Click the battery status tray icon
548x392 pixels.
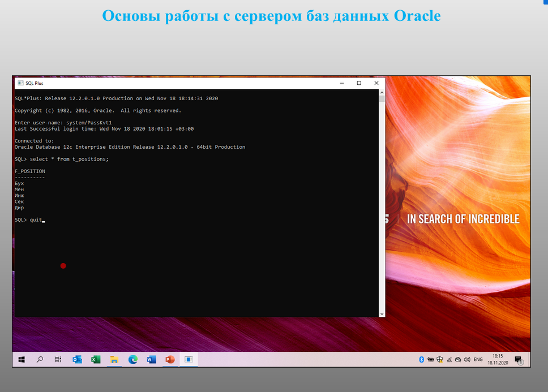point(431,360)
